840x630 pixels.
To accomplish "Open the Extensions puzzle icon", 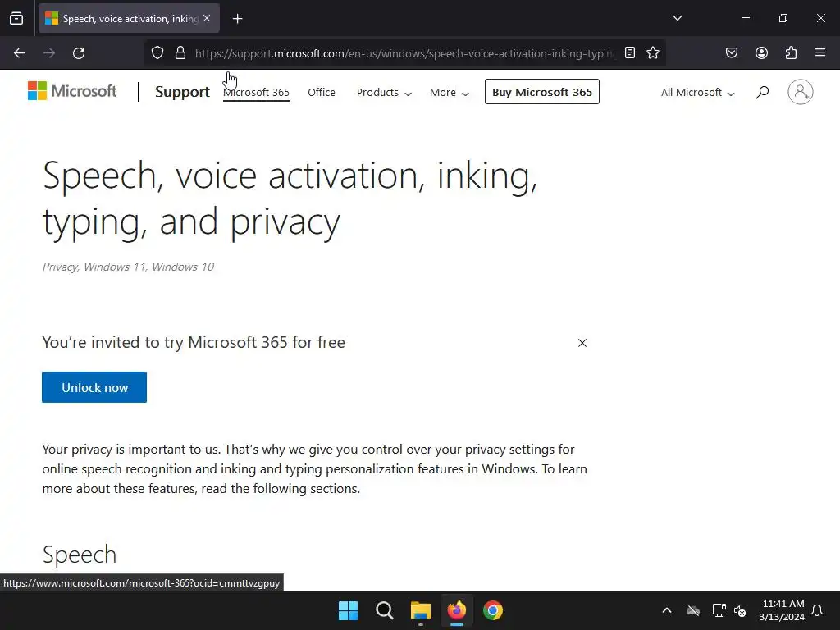I will click(x=791, y=53).
